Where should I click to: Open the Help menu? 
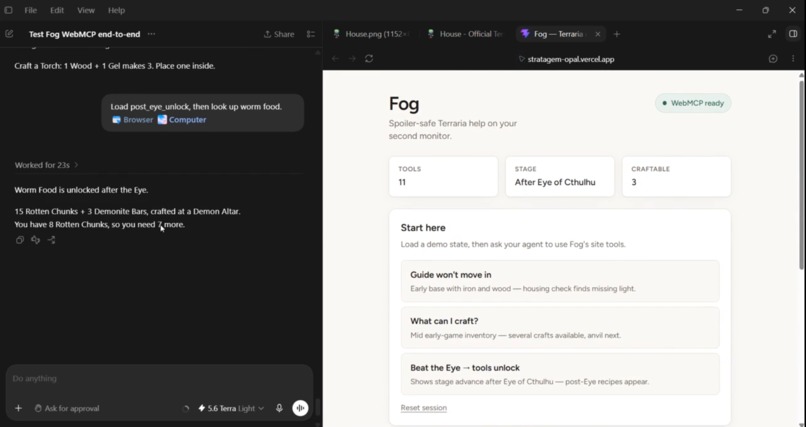click(x=116, y=10)
